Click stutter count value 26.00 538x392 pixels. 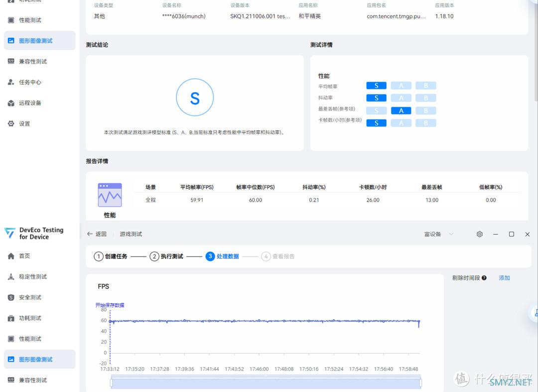click(x=373, y=200)
